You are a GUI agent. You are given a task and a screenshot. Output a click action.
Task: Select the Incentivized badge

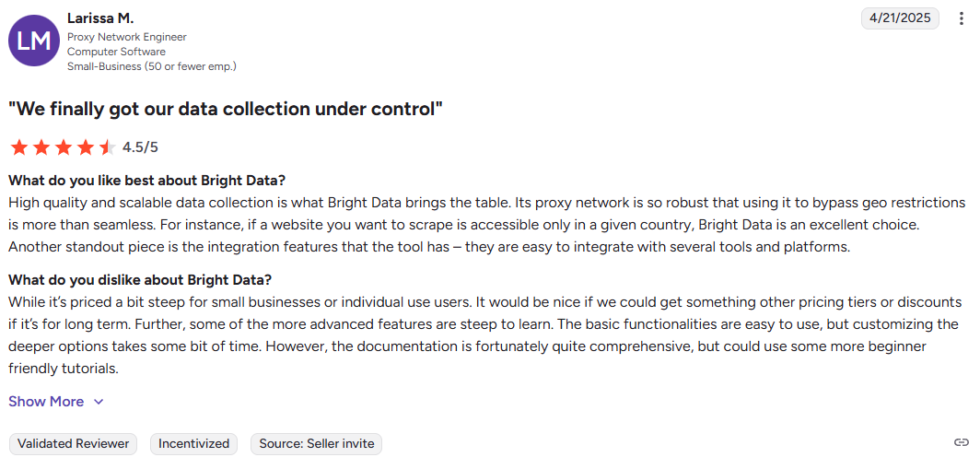(193, 444)
